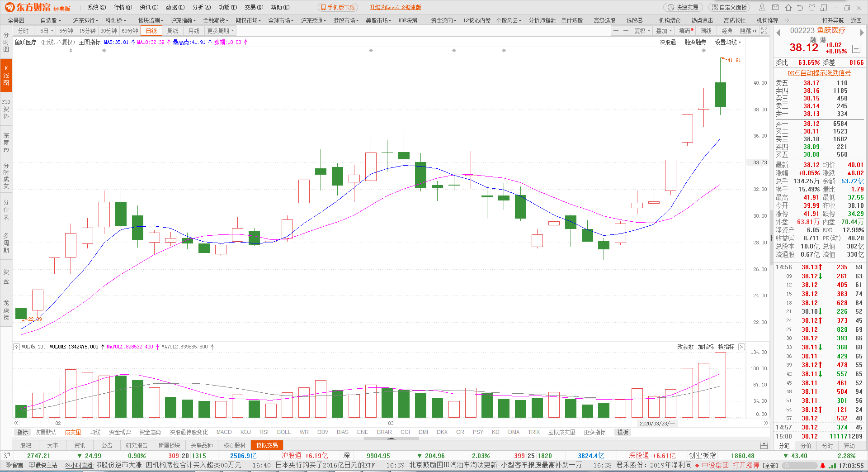Expand the 复权 dropdown
Screen dimensions: 868x472
point(642,31)
